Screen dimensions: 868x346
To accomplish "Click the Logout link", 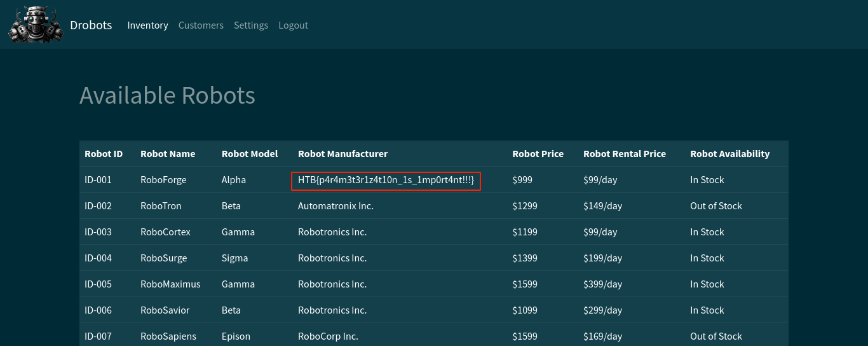I will 293,25.
